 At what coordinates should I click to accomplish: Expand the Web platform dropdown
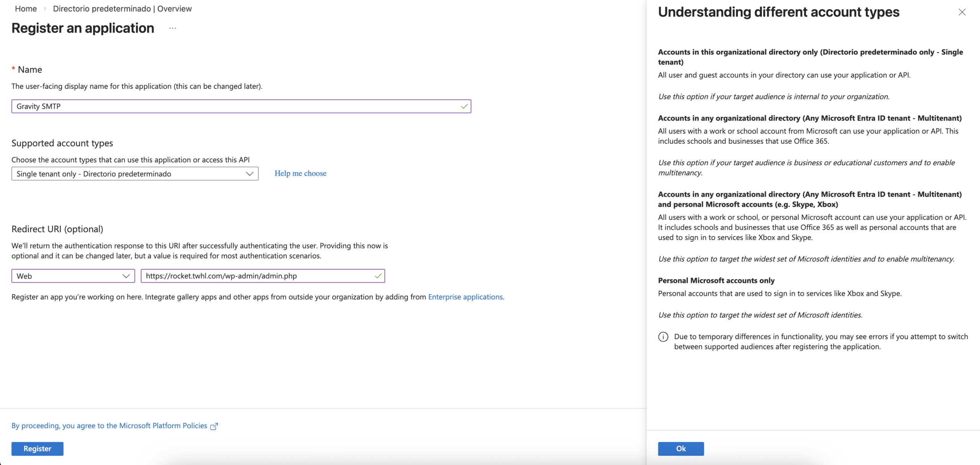click(x=73, y=276)
